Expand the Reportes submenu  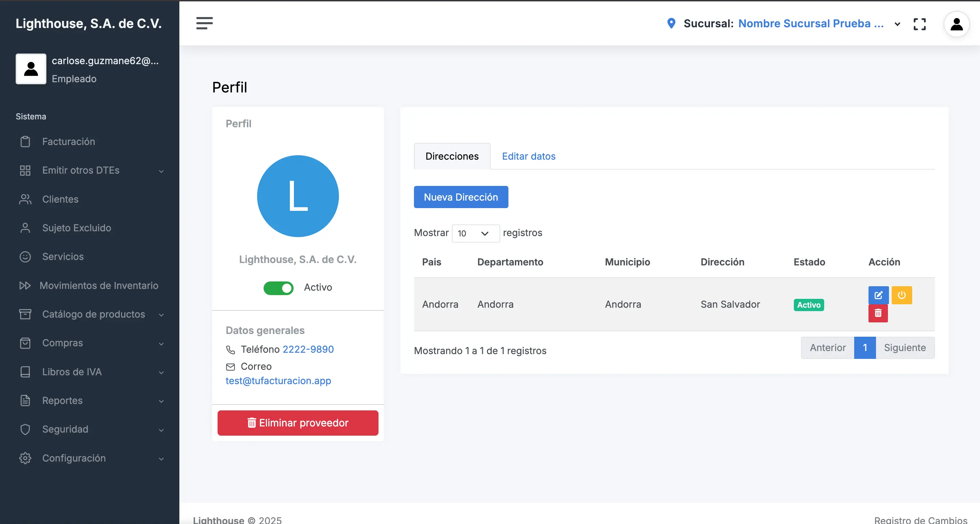[x=161, y=402]
